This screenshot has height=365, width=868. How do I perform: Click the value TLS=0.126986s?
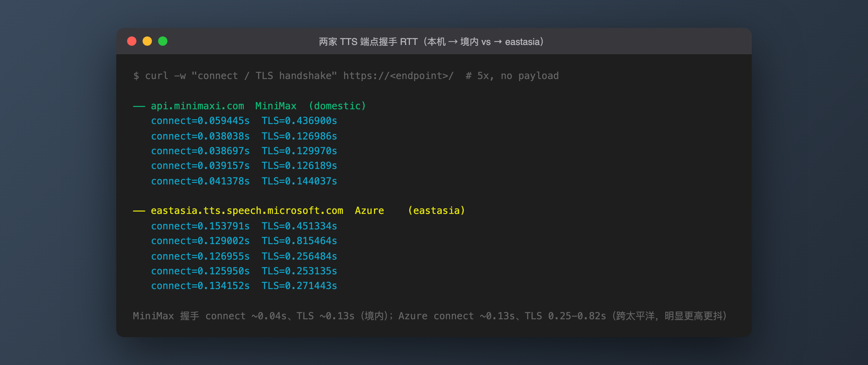click(299, 136)
